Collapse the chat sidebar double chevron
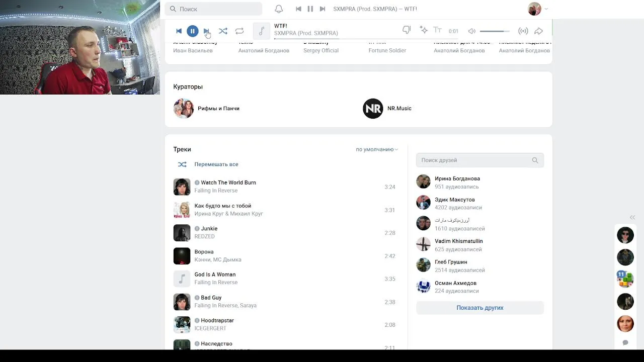 [x=632, y=218]
